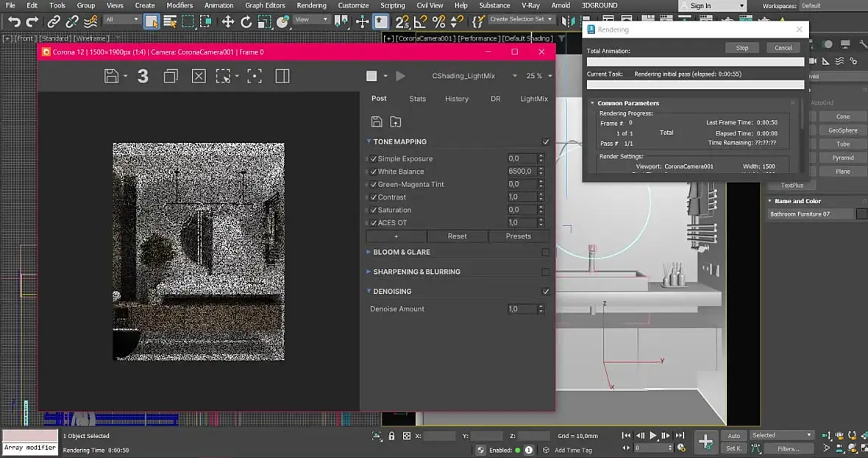Viewport: 868px width, 458px height.
Task: Click the Denoise Amount value field
Action: click(522, 309)
